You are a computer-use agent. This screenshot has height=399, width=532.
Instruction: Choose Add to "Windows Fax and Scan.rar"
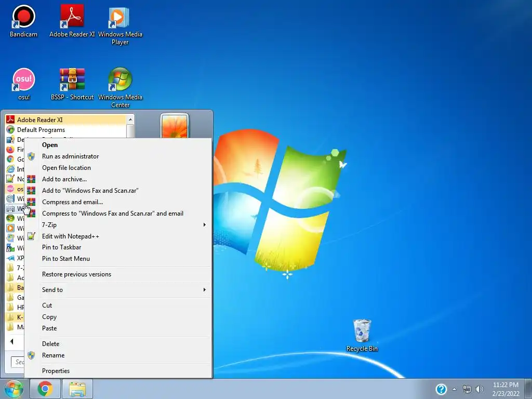[x=118, y=191]
